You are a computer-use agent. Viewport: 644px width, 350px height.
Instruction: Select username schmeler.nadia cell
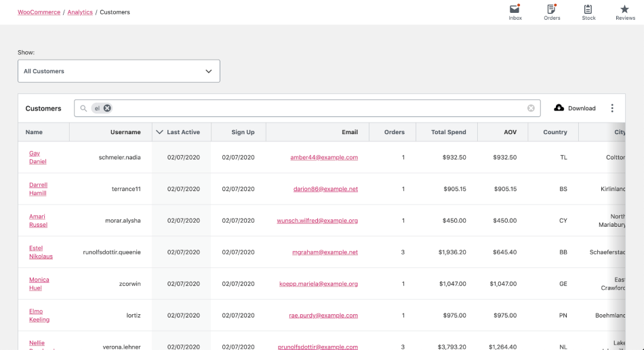coord(119,157)
